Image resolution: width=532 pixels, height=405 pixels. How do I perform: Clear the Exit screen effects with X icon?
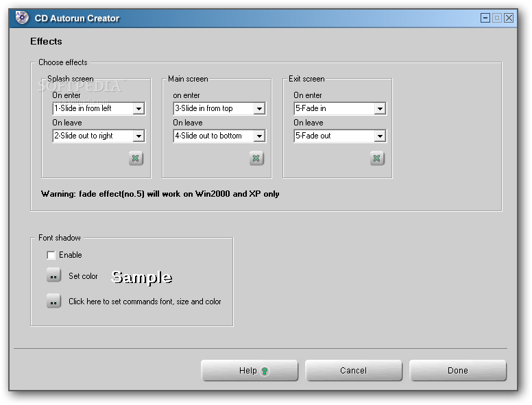[377, 158]
